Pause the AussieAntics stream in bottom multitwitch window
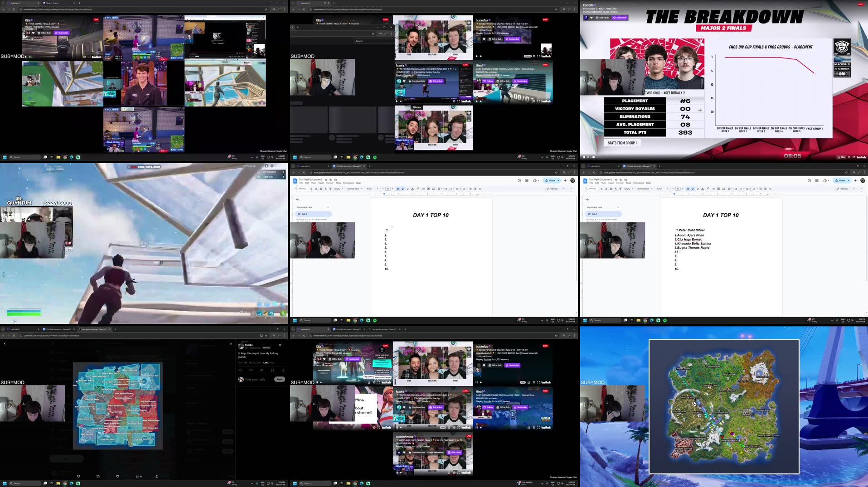This screenshot has height=487, width=868. 397,473
